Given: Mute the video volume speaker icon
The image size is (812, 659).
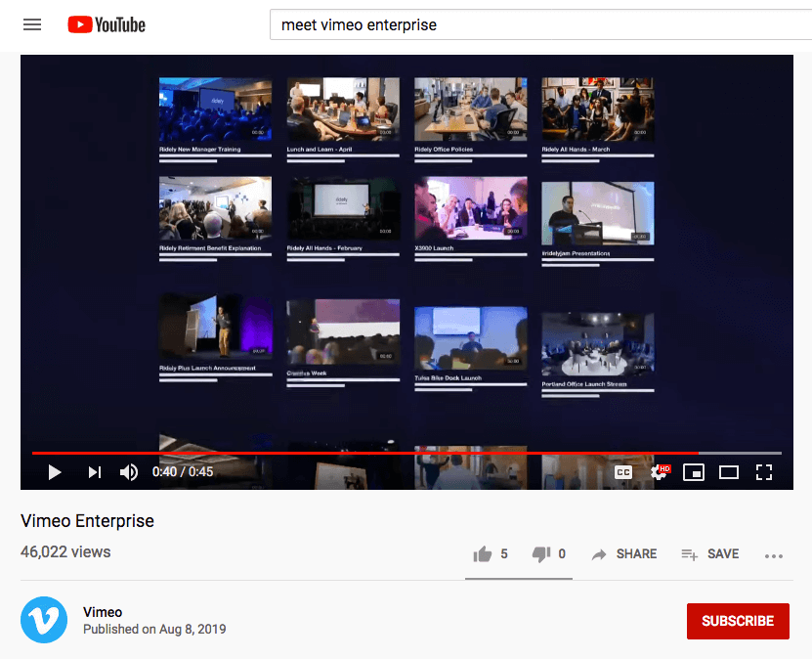Looking at the screenshot, I should [x=129, y=472].
